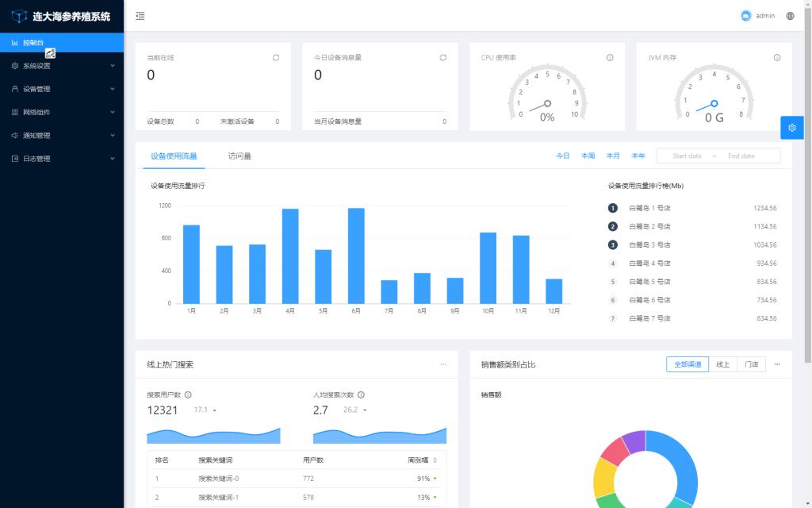The width and height of the screenshot is (812, 508).
Task: Filter the chart by 本年
Action: pos(638,156)
